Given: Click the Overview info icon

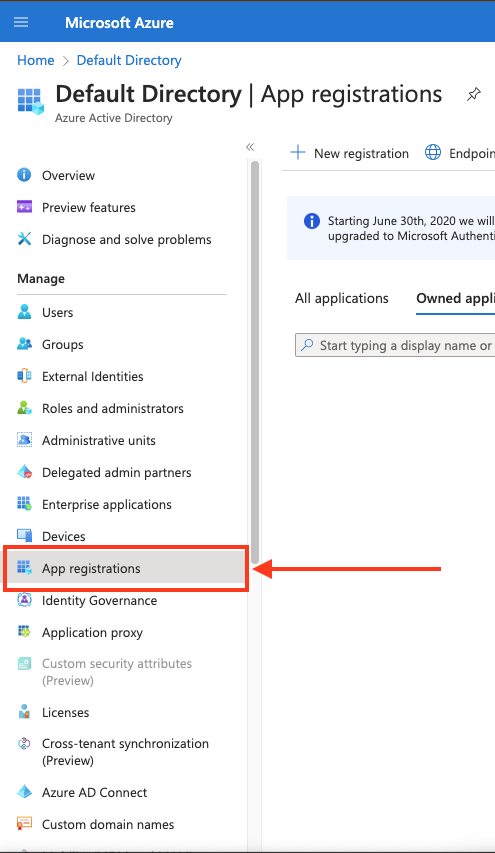Looking at the screenshot, I should [24, 175].
